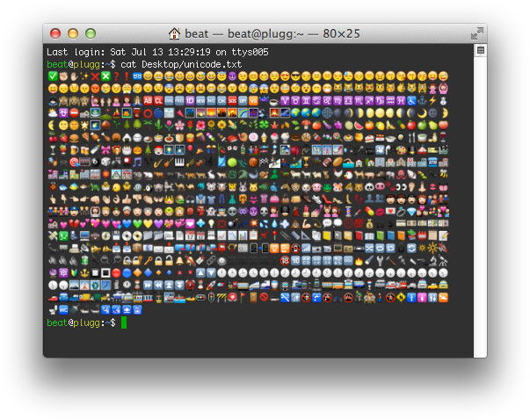Click the home folder proxy icon in title bar
530x420 pixels.
[x=174, y=33]
